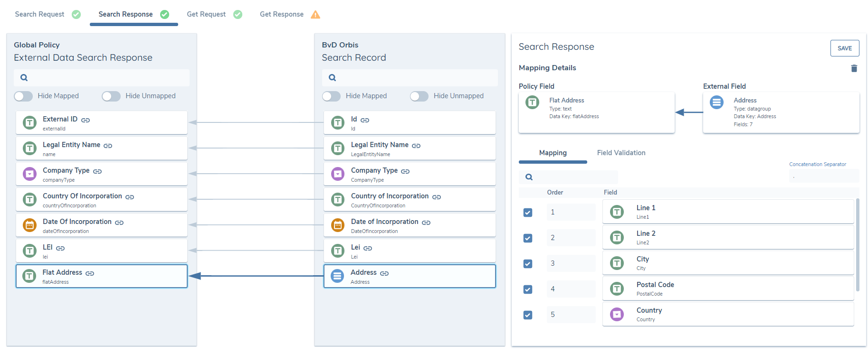Open the Get Request tab
Viewport: 868px width, 363px height.
coord(206,14)
